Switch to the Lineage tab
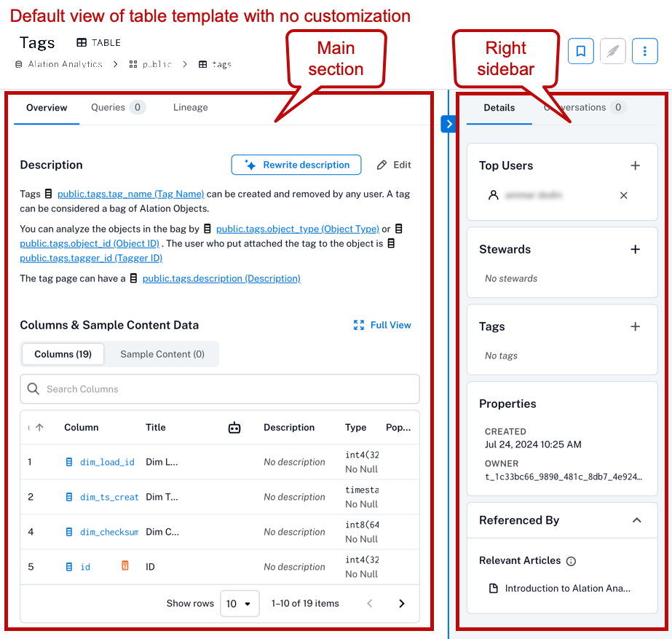The image size is (672, 639). point(190,108)
